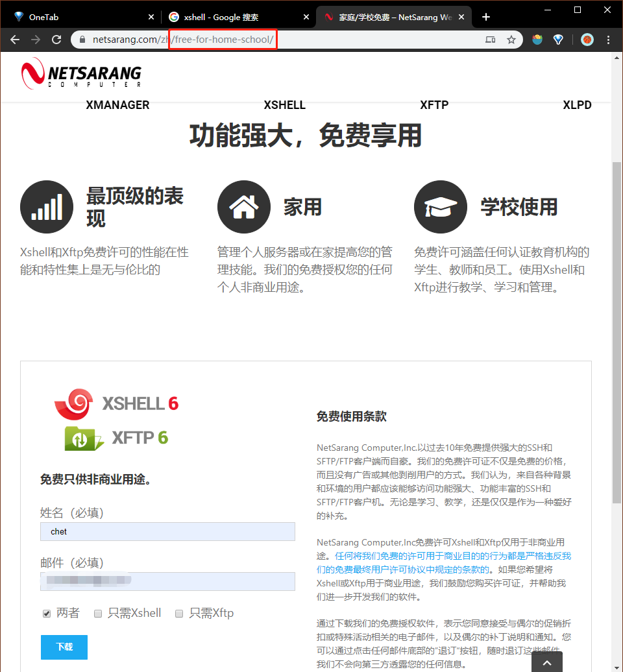Toggle the 两者 checkbox
Viewport: 623px width, 672px height.
tap(47, 614)
